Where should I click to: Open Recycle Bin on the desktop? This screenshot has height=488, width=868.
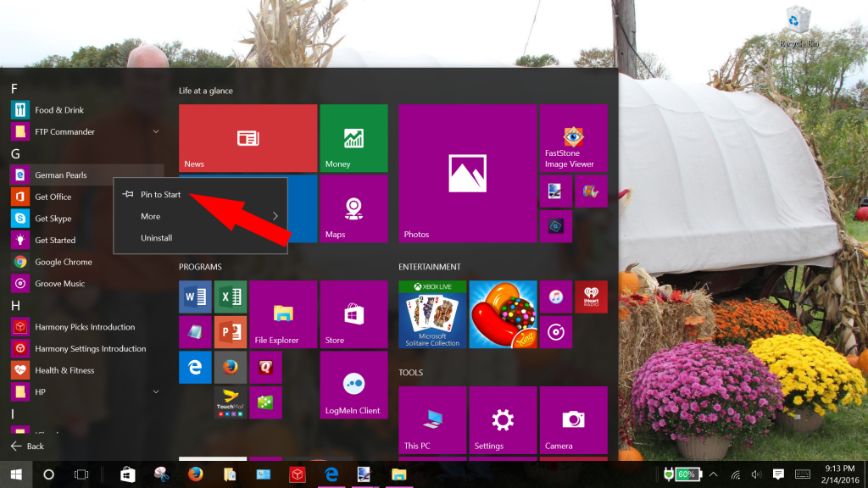click(798, 26)
